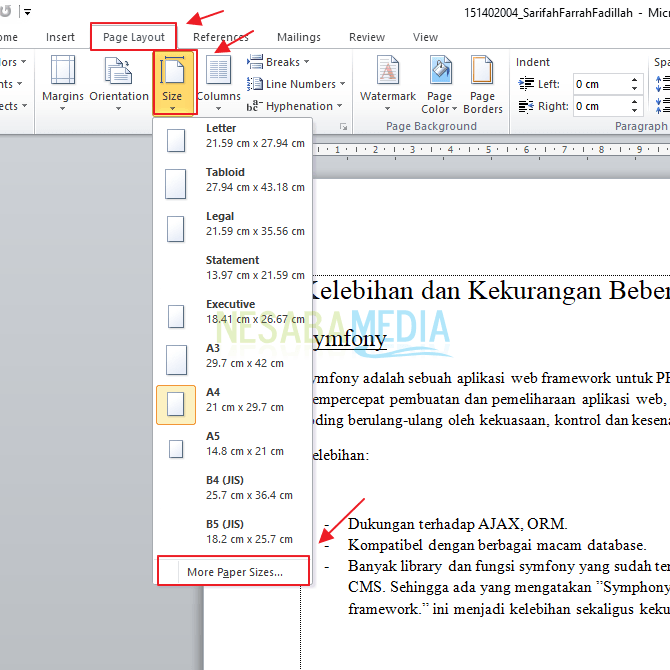The width and height of the screenshot is (670, 670).
Task: Increase the Right indent with up arrow
Action: (x=635, y=102)
